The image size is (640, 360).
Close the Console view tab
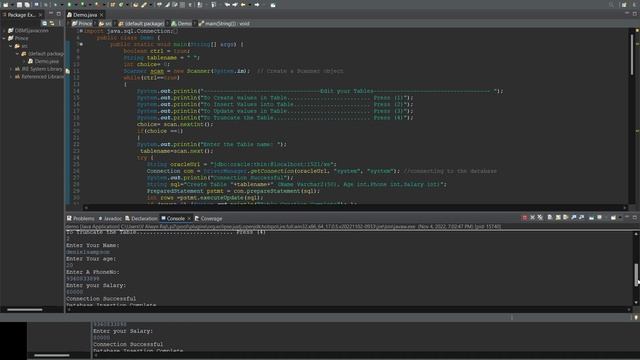[189, 218]
